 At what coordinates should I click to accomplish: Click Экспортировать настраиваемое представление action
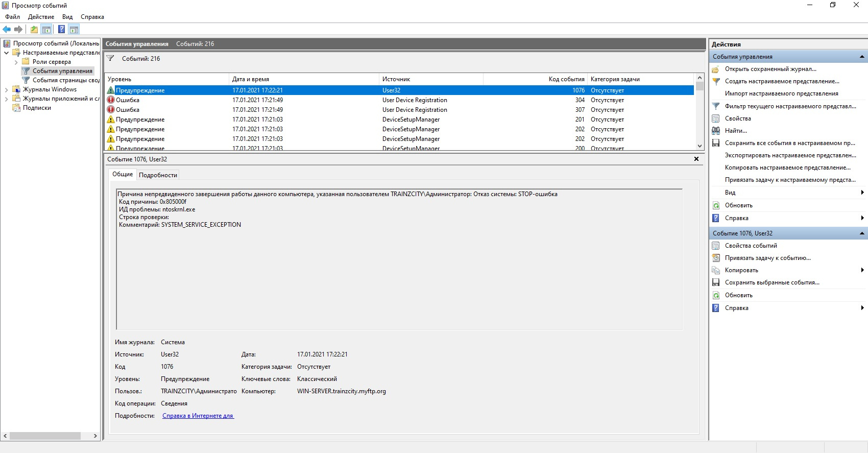790,155
